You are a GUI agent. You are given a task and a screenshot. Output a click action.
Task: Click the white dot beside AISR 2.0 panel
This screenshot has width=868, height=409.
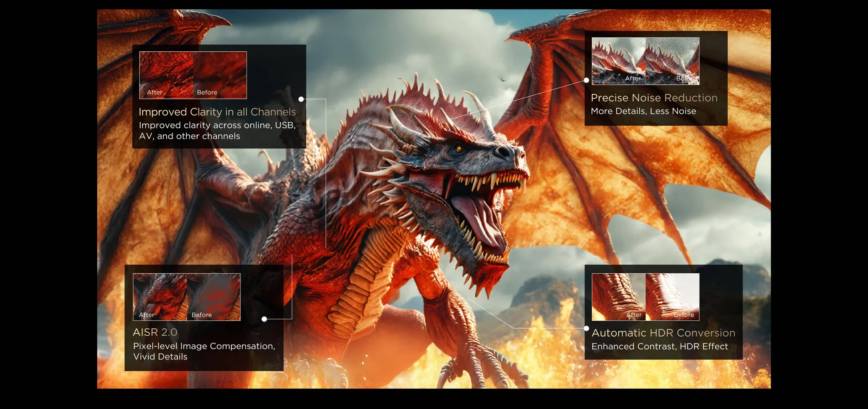click(264, 319)
